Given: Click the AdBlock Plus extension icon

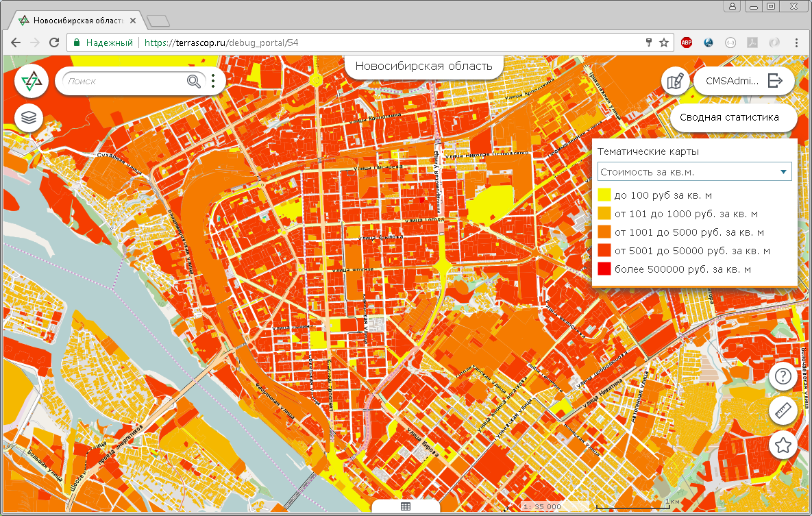Looking at the screenshot, I should pos(686,42).
